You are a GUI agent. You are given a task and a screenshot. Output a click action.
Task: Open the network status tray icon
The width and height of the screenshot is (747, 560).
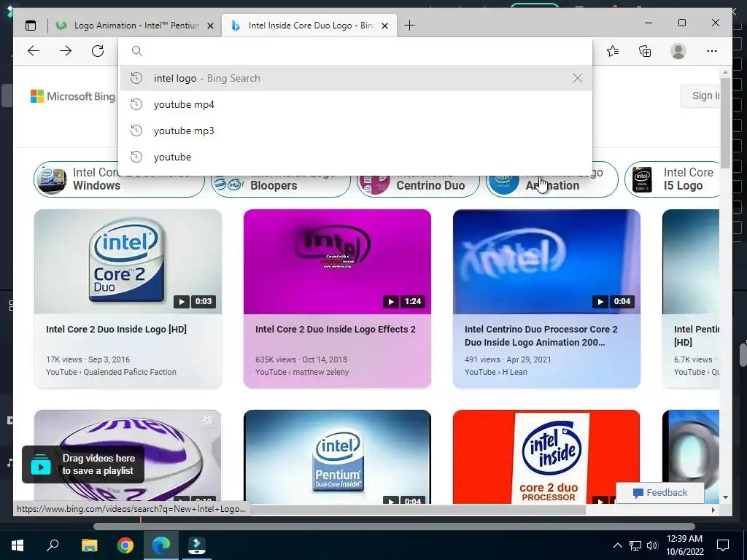[635, 545]
